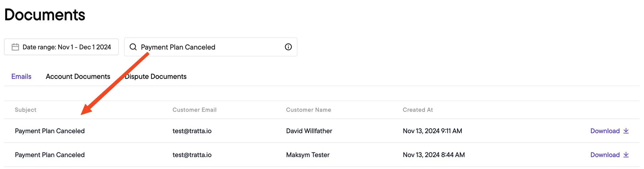The image size is (644, 169).
Task: Click the magnifying glass search icon
Action: coord(133,47)
